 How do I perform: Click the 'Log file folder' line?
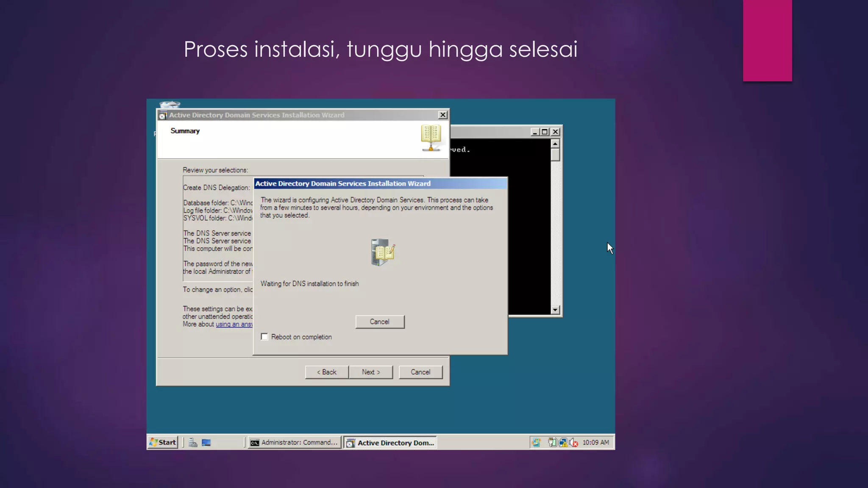pos(218,211)
